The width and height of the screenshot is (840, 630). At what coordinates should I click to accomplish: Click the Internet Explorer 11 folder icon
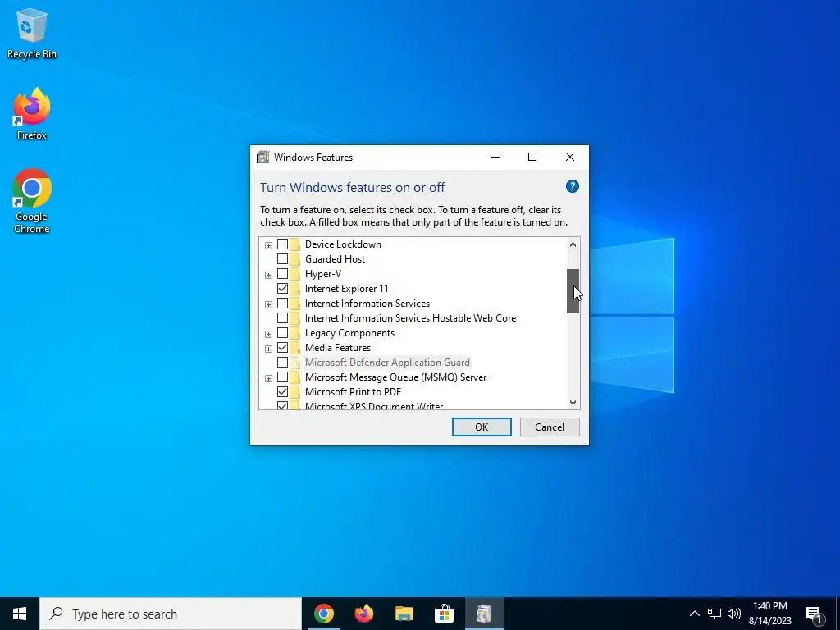pos(294,288)
